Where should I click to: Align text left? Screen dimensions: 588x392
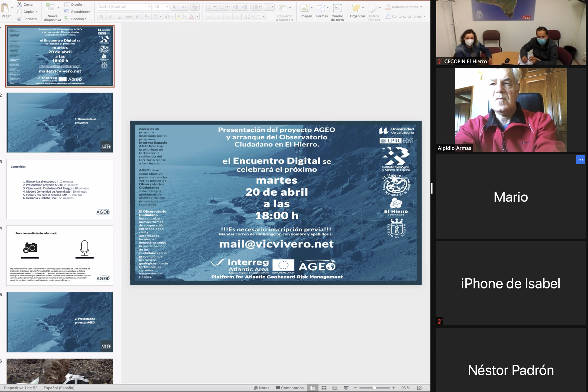click(x=209, y=16)
